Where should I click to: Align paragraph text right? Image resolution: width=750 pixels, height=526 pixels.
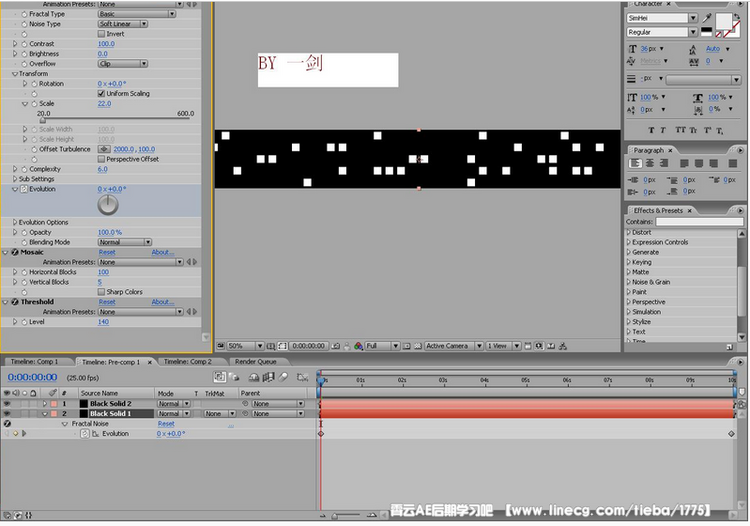[663, 164]
